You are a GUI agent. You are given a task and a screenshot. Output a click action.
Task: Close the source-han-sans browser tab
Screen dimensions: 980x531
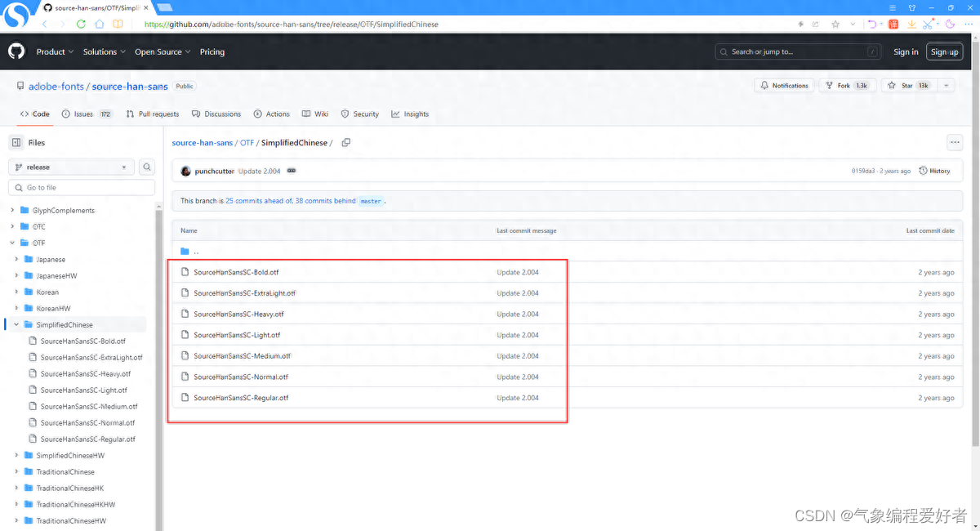coord(145,7)
